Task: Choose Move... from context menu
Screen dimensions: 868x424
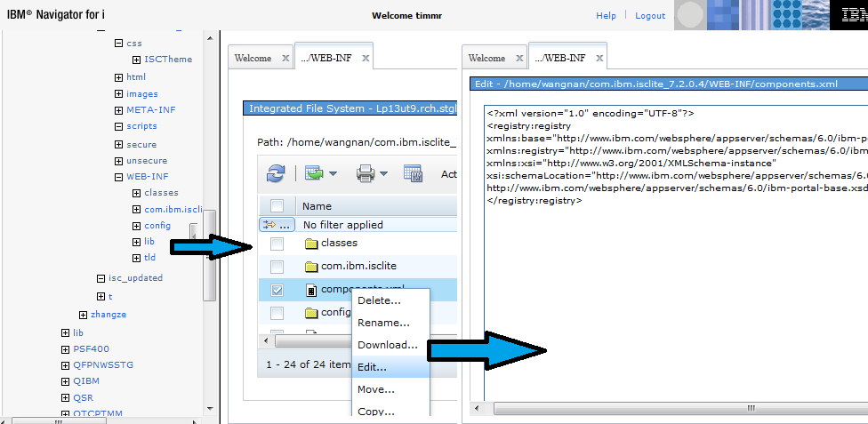Action: click(390, 389)
